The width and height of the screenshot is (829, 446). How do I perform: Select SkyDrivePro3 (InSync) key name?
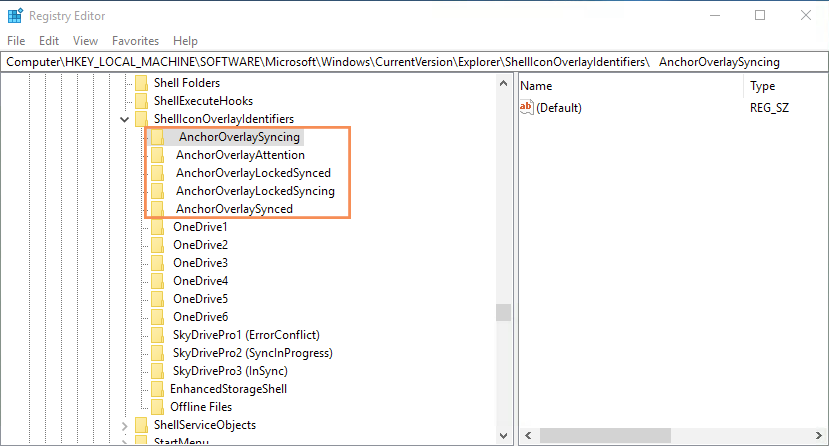click(x=230, y=370)
